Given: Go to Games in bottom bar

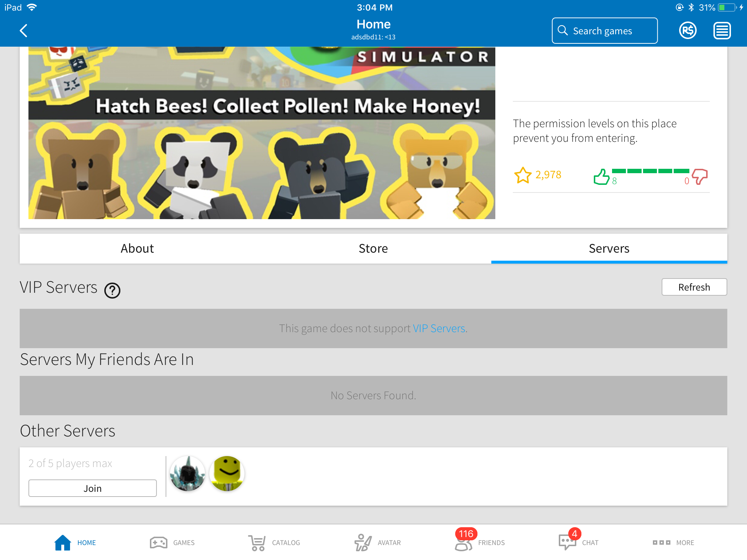Looking at the screenshot, I should [x=172, y=542].
